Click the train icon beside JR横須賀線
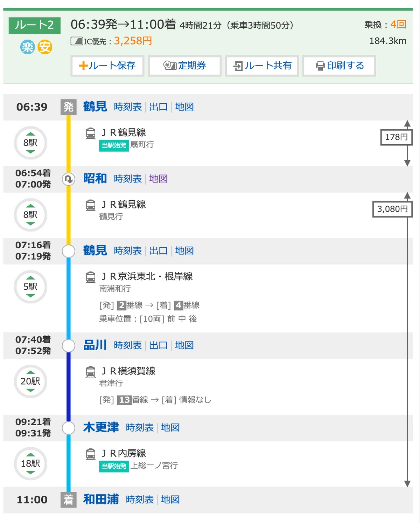420x523 pixels. point(91,372)
